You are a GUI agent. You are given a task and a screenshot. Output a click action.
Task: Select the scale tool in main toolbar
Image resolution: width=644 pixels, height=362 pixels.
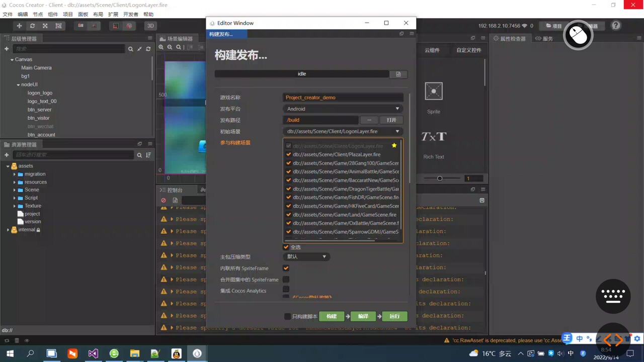[x=45, y=26]
